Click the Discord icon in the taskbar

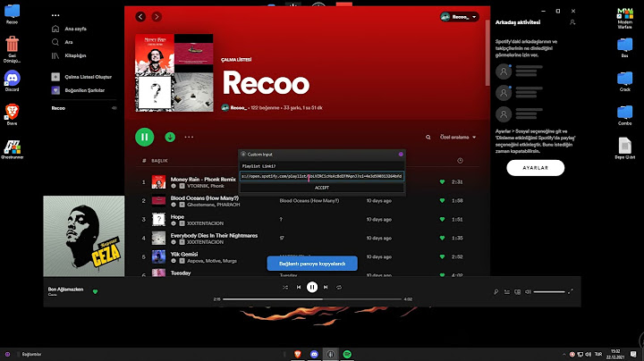314,354
